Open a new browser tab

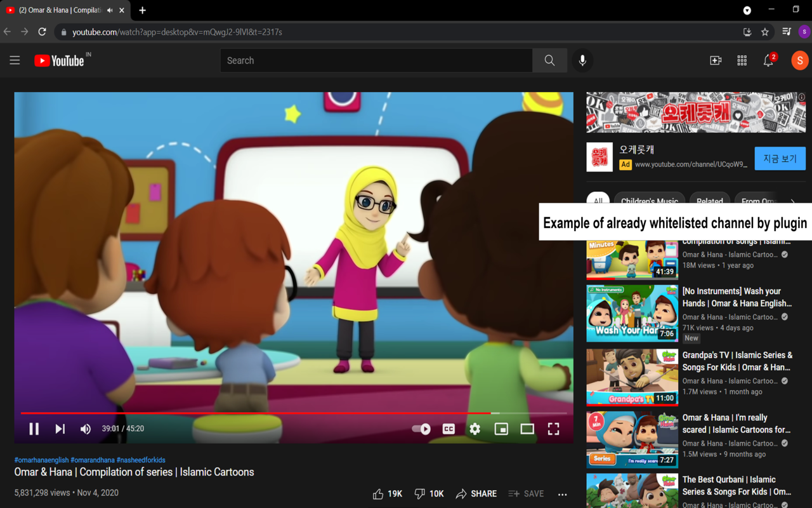pos(142,10)
